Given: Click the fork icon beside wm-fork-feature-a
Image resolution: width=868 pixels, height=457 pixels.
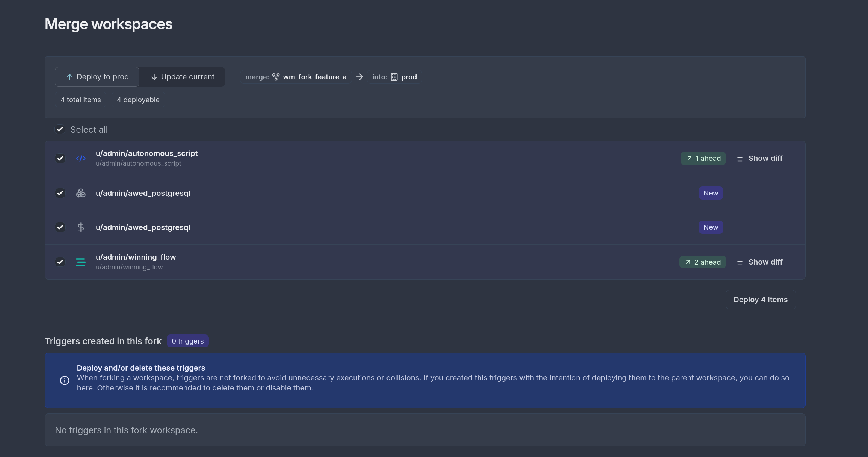Looking at the screenshot, I should (x=276, y=77).
